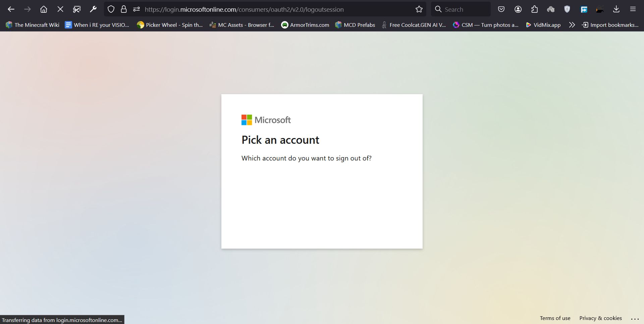The image size is (644, 324).
Task: Show more bookmarks with the overflow chevron
Action: pyautogui.click(x=572, y=25)
